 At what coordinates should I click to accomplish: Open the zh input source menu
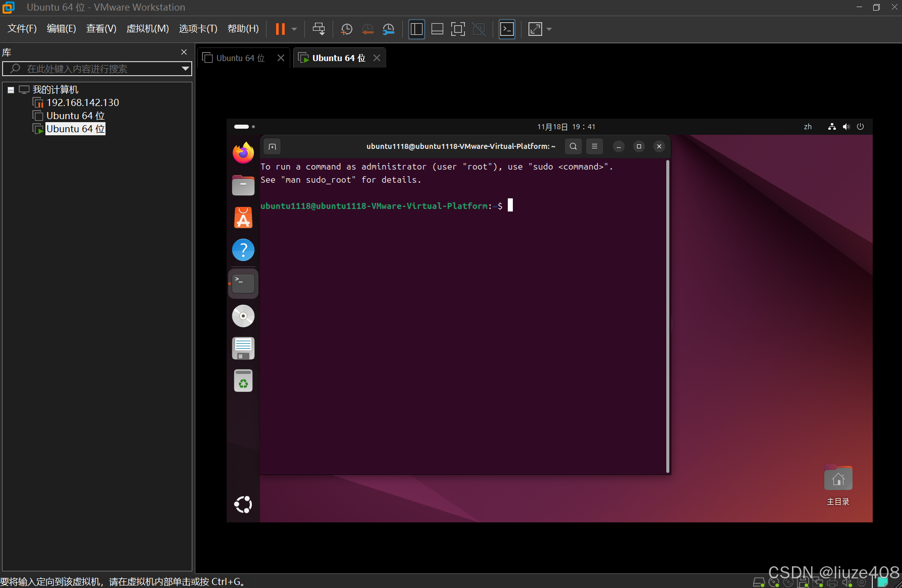tap(808, 127)
